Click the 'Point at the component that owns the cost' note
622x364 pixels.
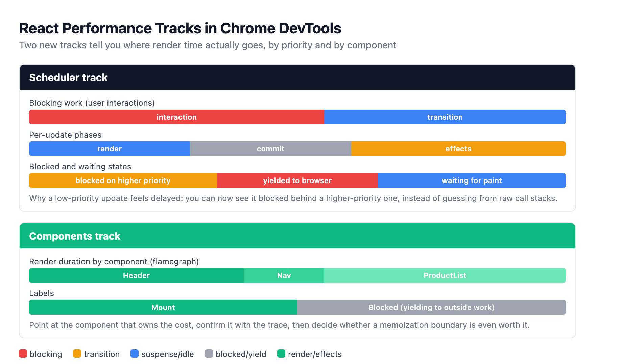pos(279,325)
